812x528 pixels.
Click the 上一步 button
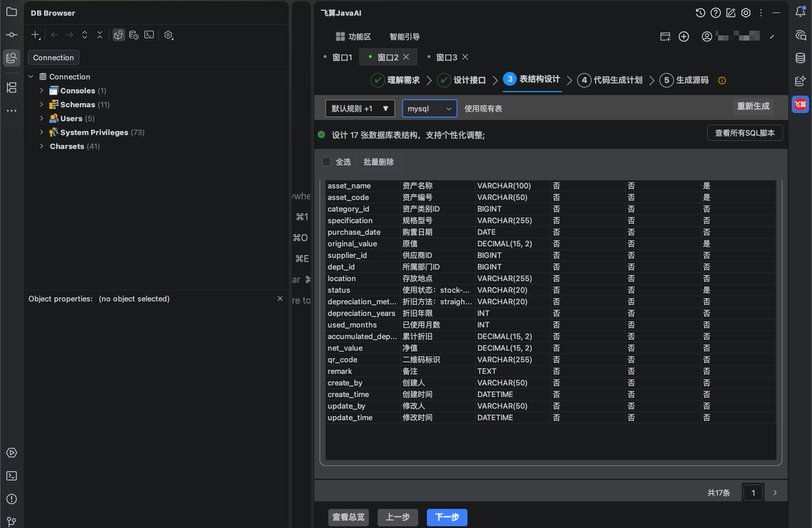pyautogui.click(x=398, y=517)
